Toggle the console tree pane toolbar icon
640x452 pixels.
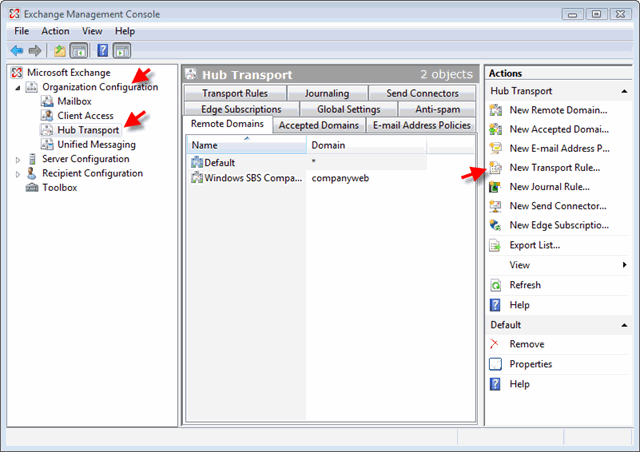(79, 51)
